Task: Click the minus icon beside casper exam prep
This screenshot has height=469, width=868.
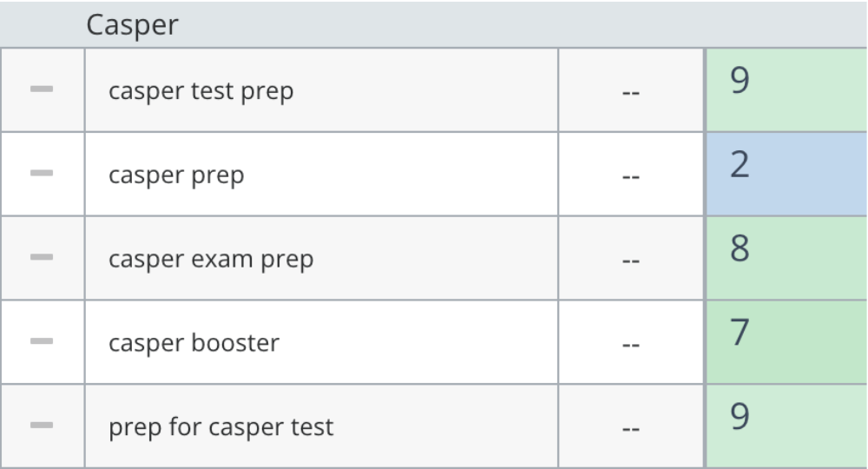Action: coord(42,258)
